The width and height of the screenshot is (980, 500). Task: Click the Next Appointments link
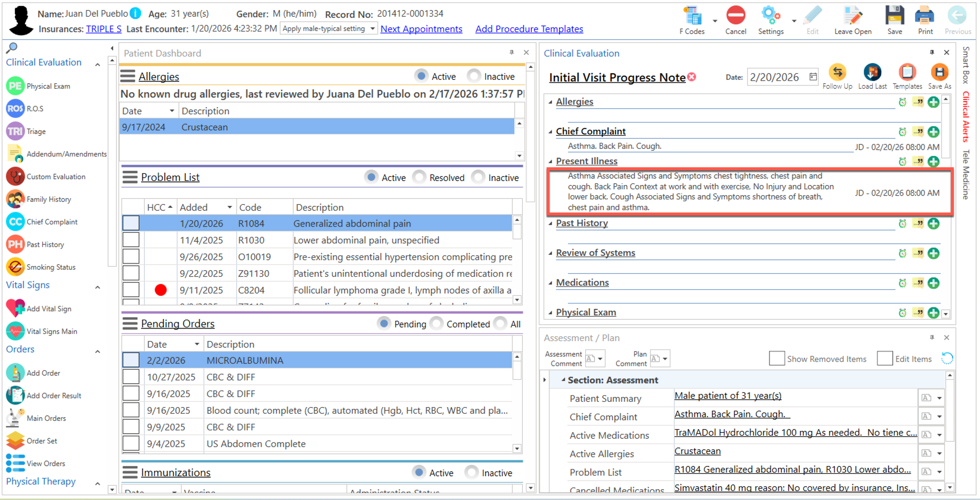(421, 29)
